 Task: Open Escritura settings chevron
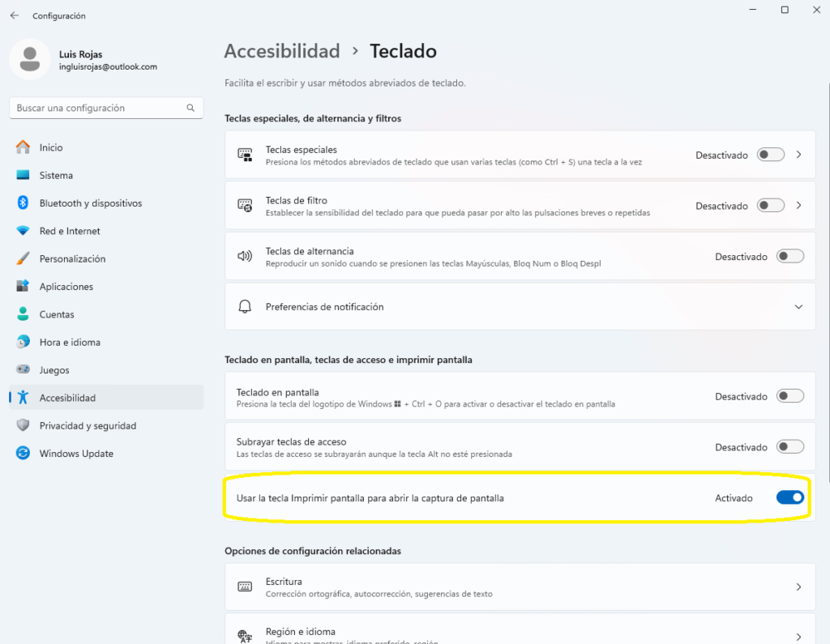pyautogui.click(x=798, y=587)
